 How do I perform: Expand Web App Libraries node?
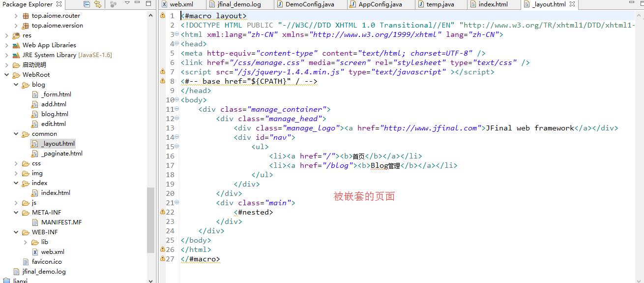(6, 45)
